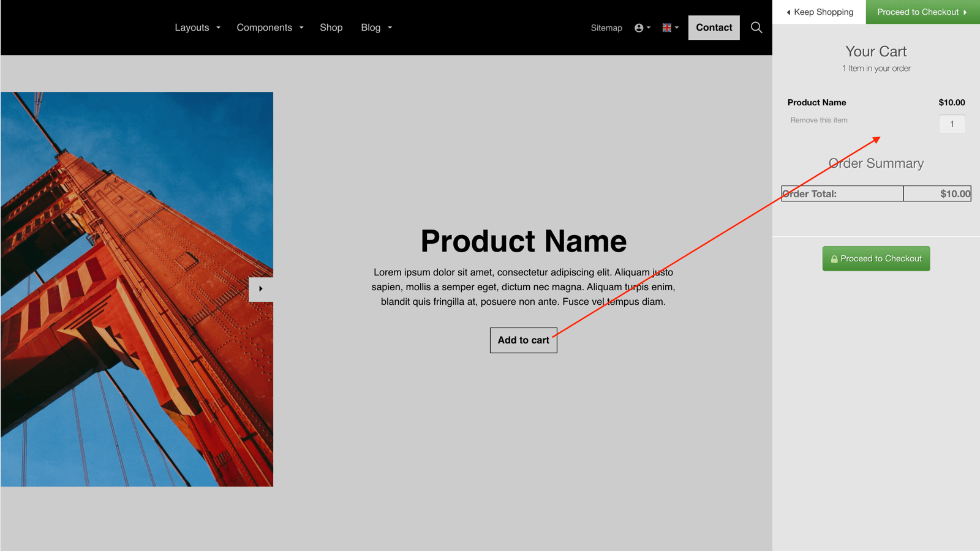Select the UK flag language icon
The image size is (980, 551).
click(666, 27)
